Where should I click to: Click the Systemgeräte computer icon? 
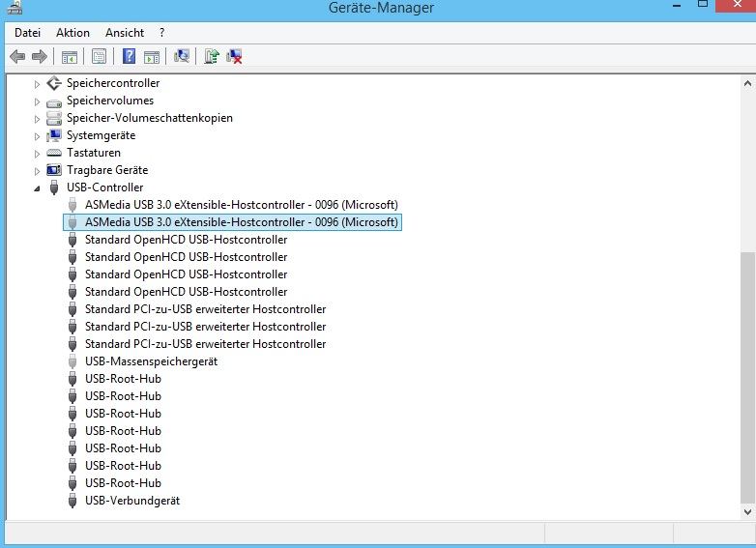coord(54,135)
